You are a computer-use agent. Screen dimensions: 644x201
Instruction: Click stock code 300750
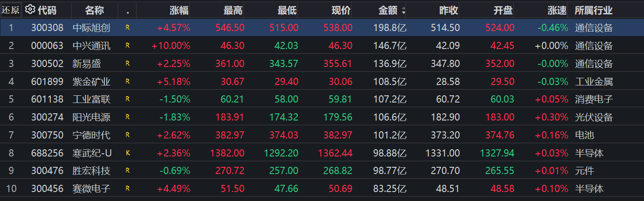pyautogui.click(x=47, y=135)
